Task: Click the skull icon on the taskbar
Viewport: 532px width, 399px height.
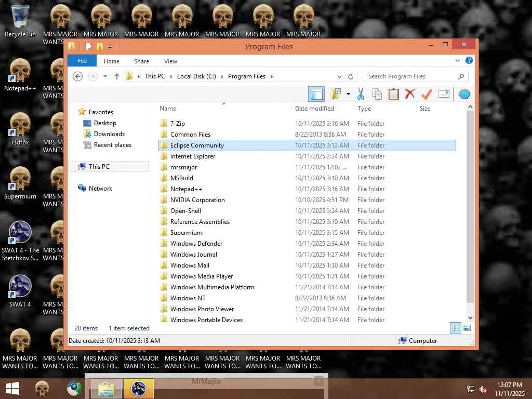Action: (x=42, y=389)
